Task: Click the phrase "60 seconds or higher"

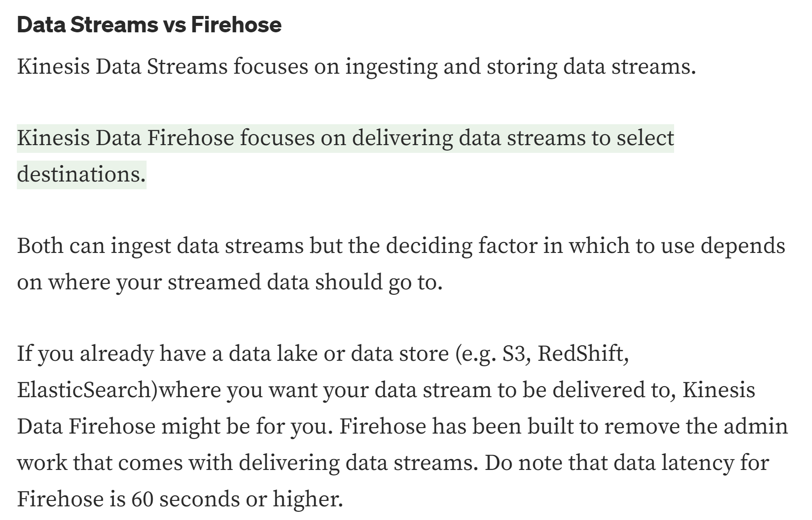Action: [x=236, y=499]
